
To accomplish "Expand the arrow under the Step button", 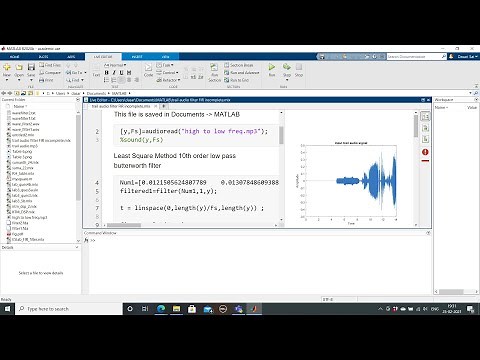I will click(x=287, y=80).
